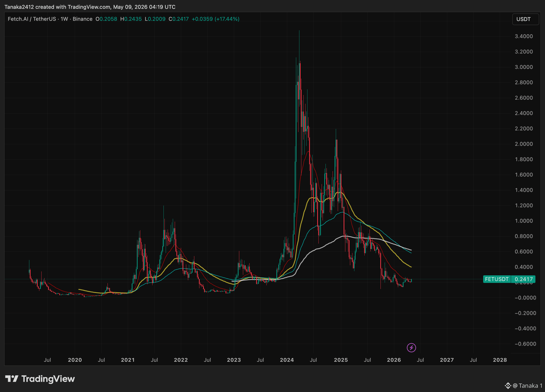The image size is (545, 392).
Task: Select the O0.2058 open value in legend
Action: [x=106, y=19]
